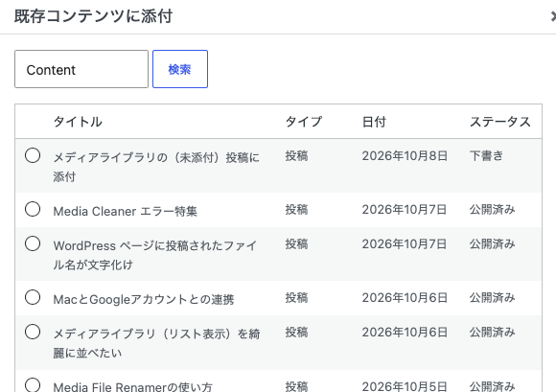Click the 日付 column header
556x392 pixels.
tap(374, 122)
